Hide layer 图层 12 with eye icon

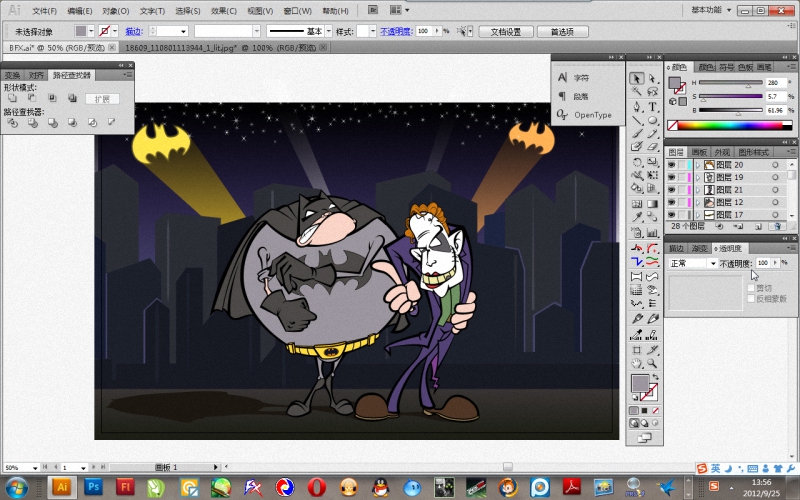pos(671,202)
